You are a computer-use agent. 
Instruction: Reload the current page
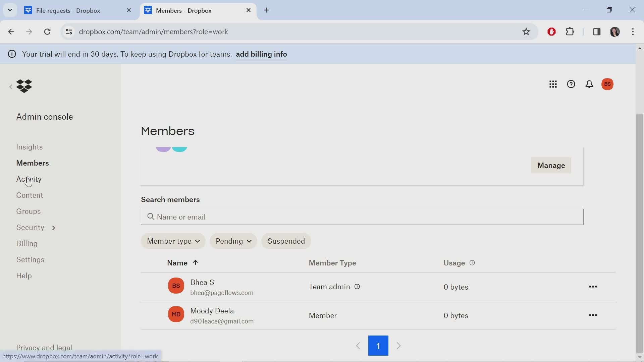pyautogui.click(x=47, y=32)
